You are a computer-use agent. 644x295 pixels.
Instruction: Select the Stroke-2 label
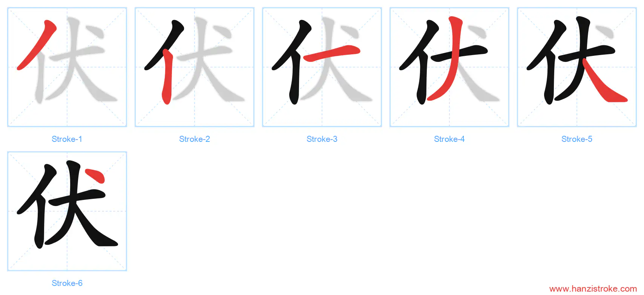coord(195,139)
